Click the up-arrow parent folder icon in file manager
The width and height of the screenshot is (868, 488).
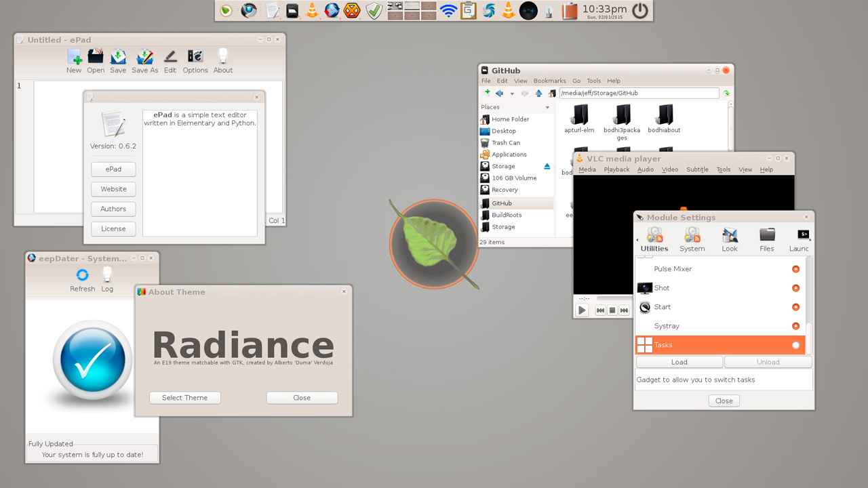[538, 94]
